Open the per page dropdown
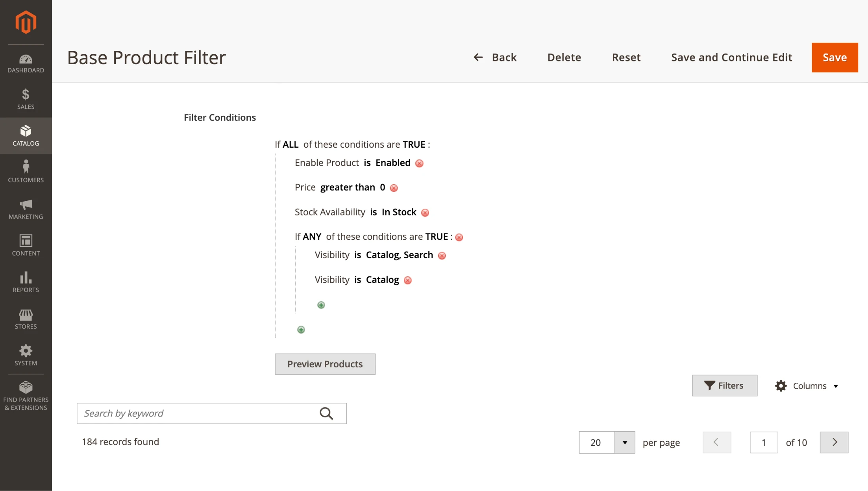Screen dimensions: 868x491 coord(624,442)
